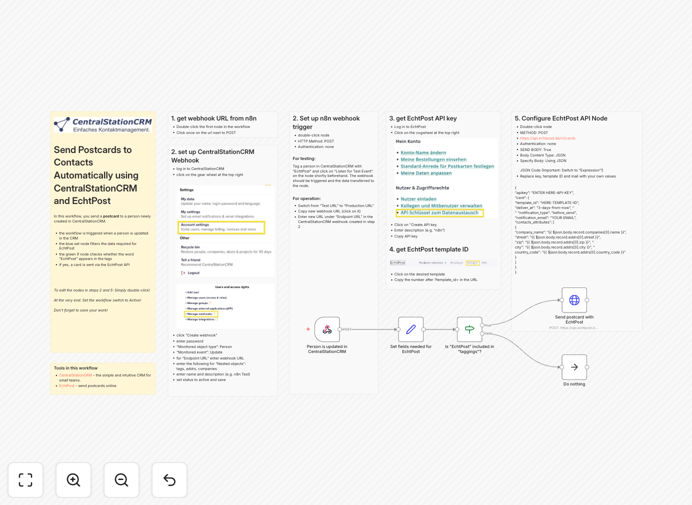Click the highlighted 'Account settings' entry in screenshot
Viewport: 692px width, 505px height.
click(222, 227)
